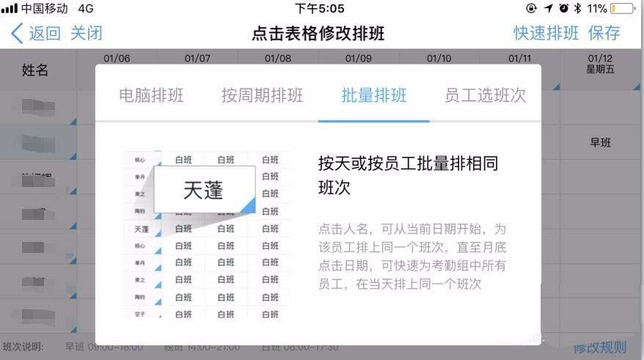Go back using the 返回 link
The height and width of the screenshot is (360, 644).
45,33
